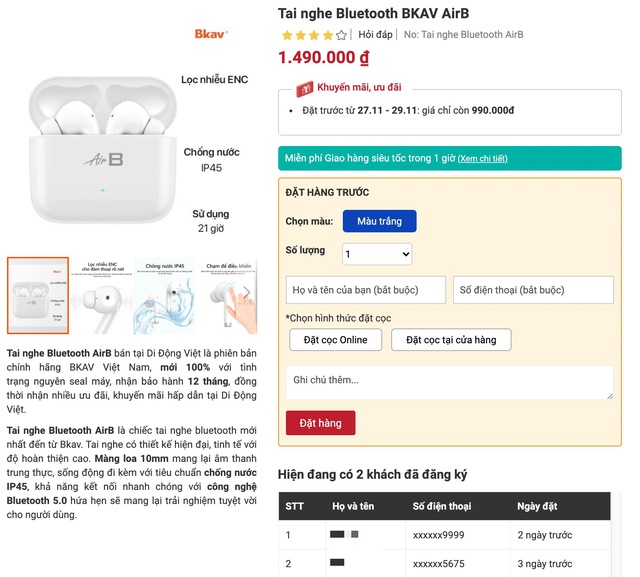Click the Đặt hàng order button
This screenshot has width=640, height=577.
click(x=320, y=423)
